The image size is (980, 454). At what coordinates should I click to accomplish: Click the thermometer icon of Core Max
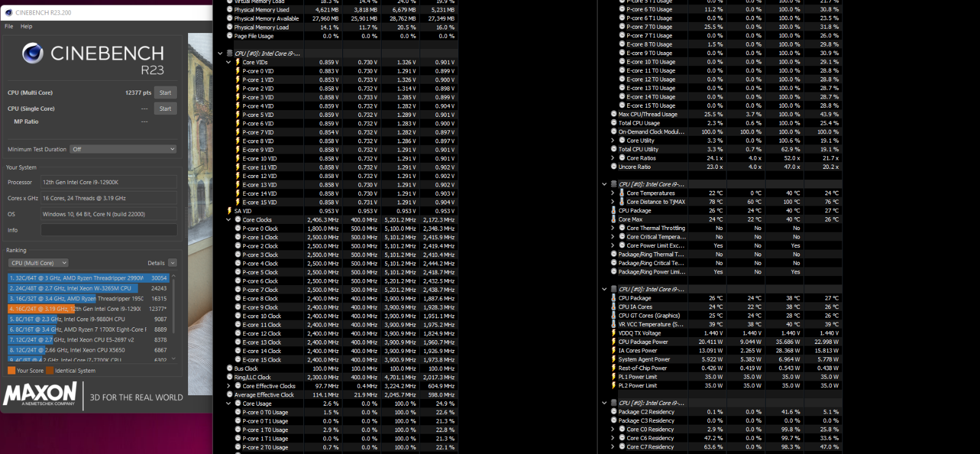pos(614,219)
